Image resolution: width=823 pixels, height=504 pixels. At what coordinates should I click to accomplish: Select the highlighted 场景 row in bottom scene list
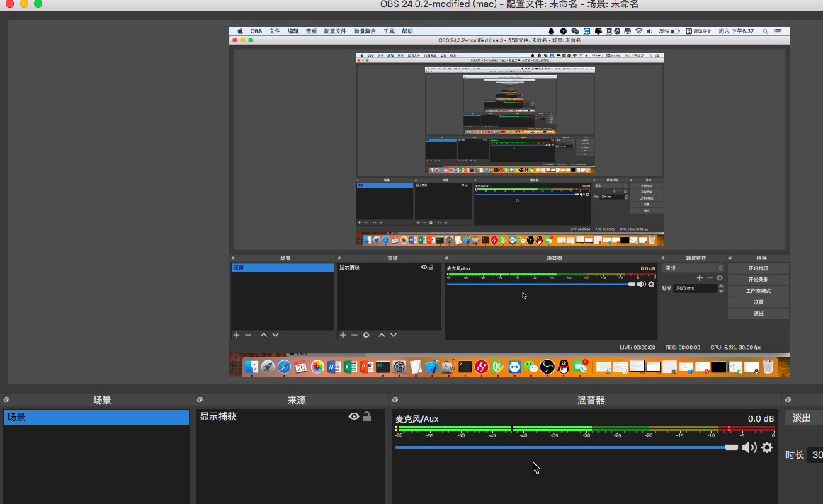tap(96, 417)
